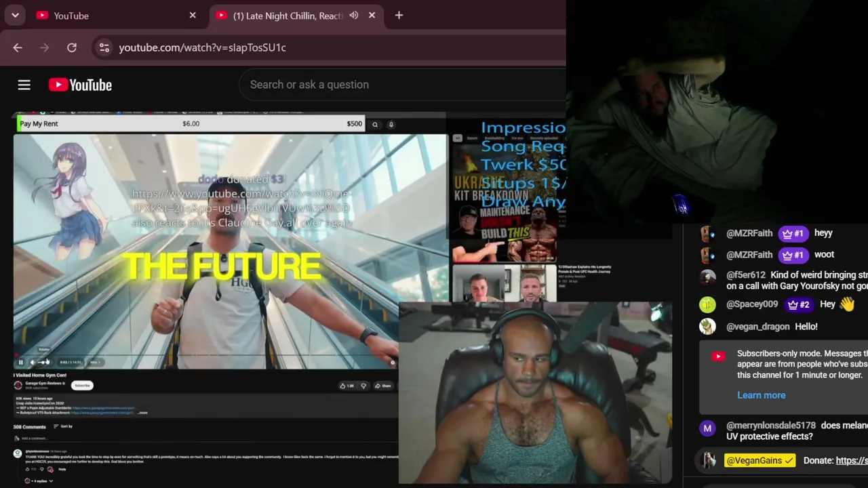Open the TJ Dillashaw interview thumbnail
Viewport: 868px width, 488px height.
(504, 283)
